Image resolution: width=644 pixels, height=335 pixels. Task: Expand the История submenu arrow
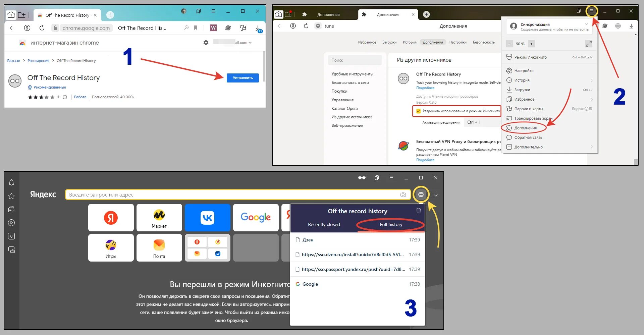pos(592,80)
